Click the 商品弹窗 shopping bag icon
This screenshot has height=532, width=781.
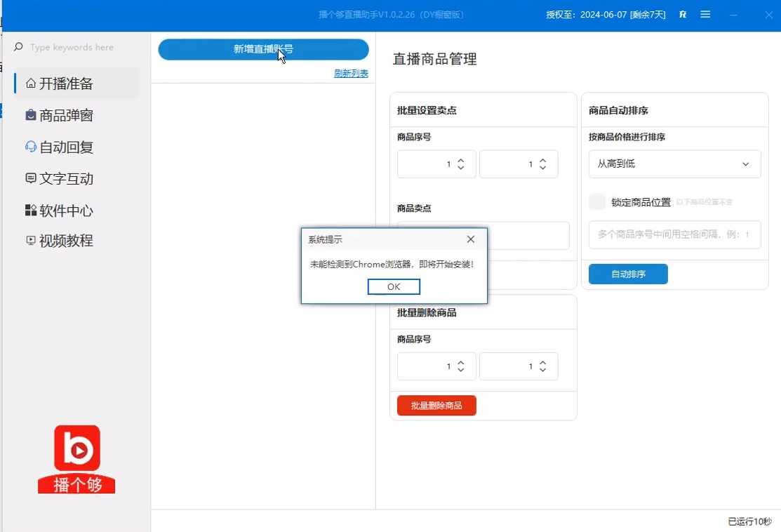(x=31, y=115)
